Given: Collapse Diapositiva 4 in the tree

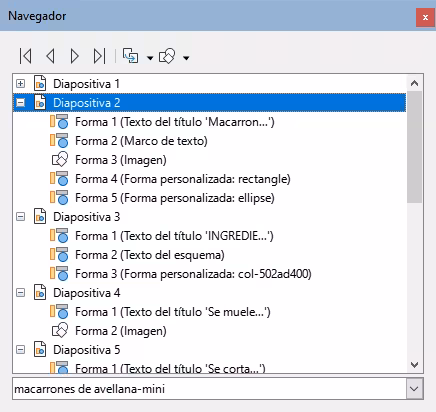Looking at the screenshot, I should (x=21, y=293).
